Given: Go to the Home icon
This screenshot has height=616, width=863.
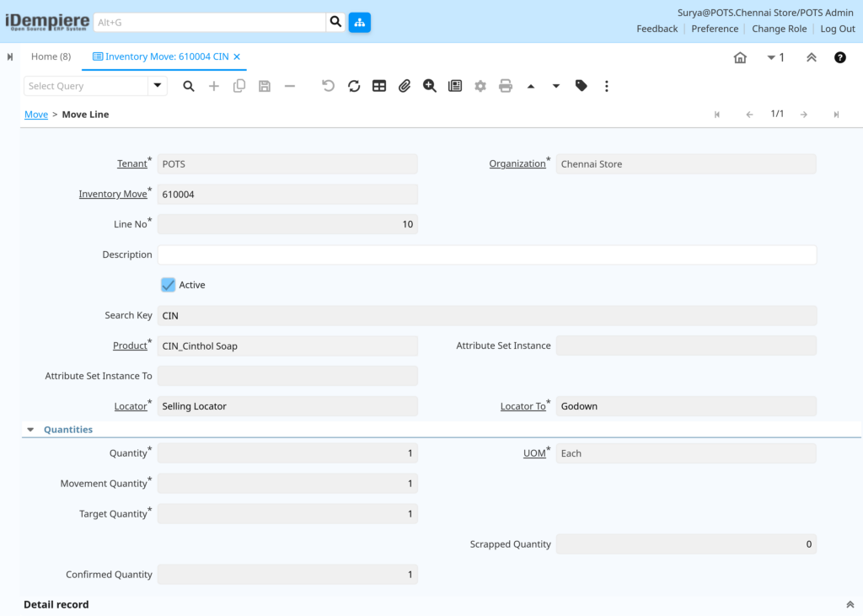Looking at the screenshot, I should pyautogui.click(x=740, y=57).
